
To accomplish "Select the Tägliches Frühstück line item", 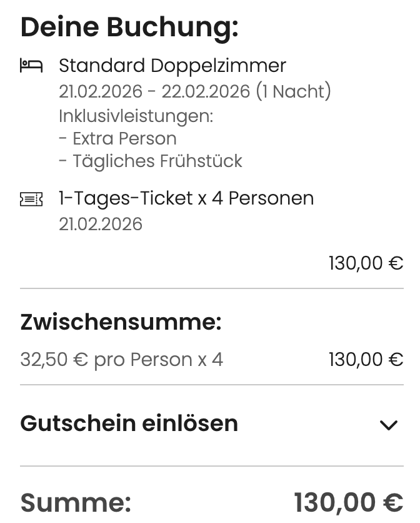I will 150,161.
